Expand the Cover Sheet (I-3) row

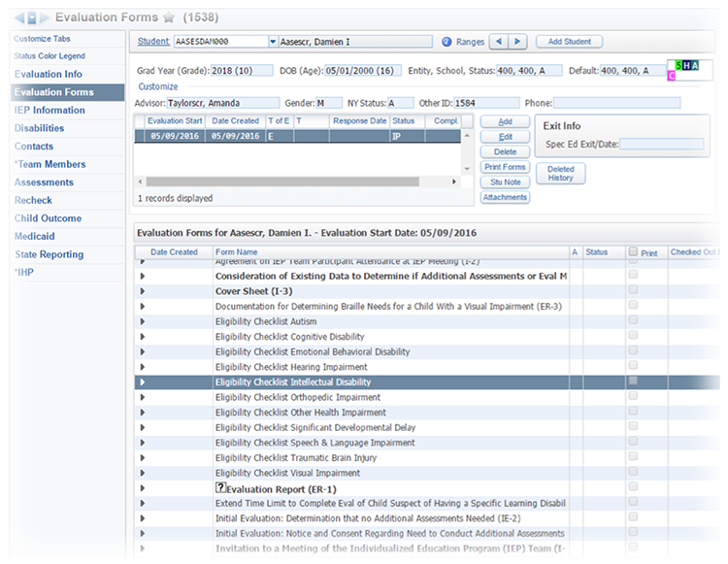coord(143,291)
